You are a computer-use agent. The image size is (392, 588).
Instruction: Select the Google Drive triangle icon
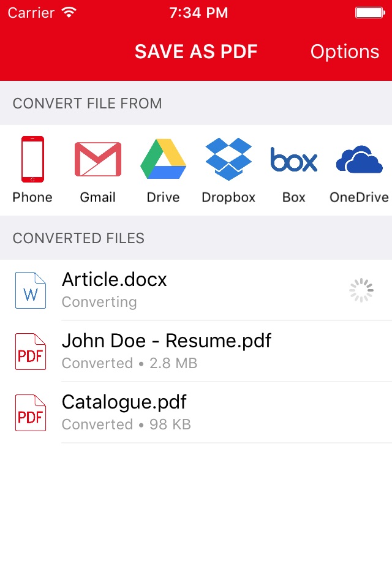pos(163,159)
